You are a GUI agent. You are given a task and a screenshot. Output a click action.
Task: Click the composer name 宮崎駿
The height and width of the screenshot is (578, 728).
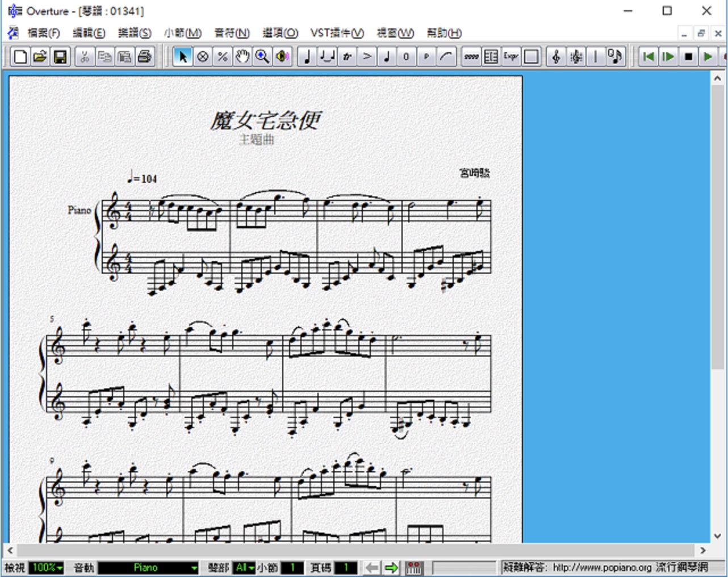(x=474, y=173)
